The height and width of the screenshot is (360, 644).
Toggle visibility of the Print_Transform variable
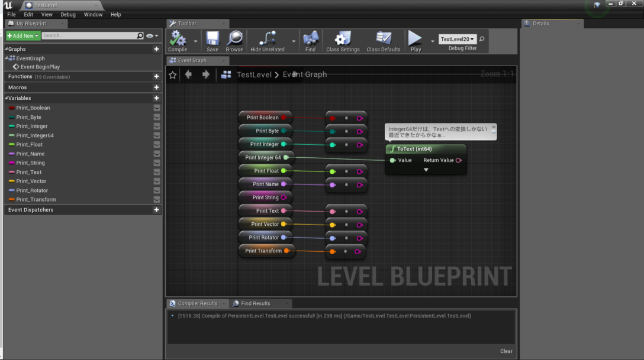coord(156,199)
